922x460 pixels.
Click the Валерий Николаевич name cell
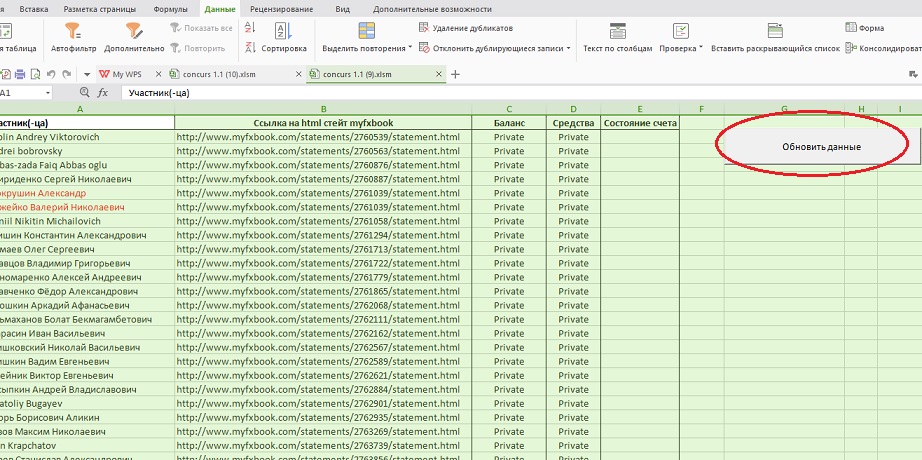[x=87, y=207]
